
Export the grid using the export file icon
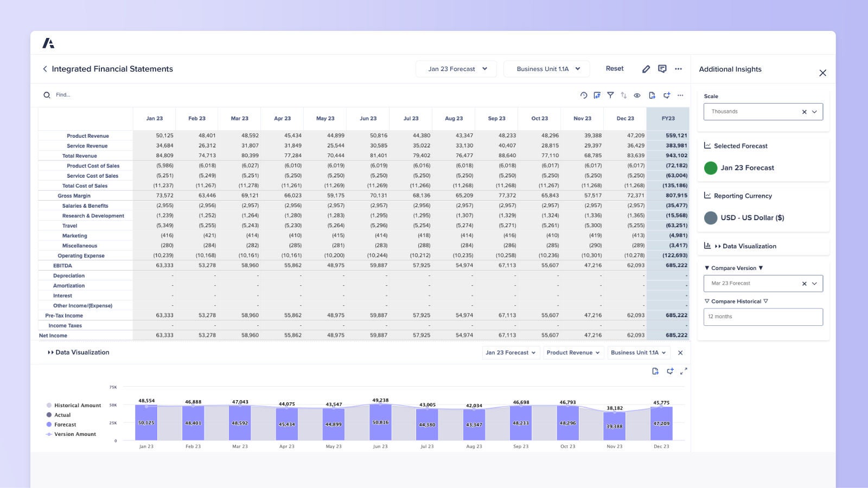[x=652, y=95]
